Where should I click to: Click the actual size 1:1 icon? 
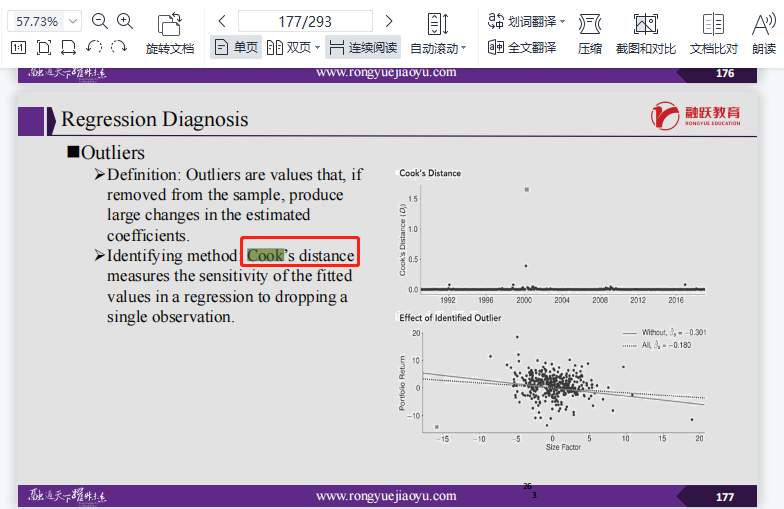click(x=19, y=47)
